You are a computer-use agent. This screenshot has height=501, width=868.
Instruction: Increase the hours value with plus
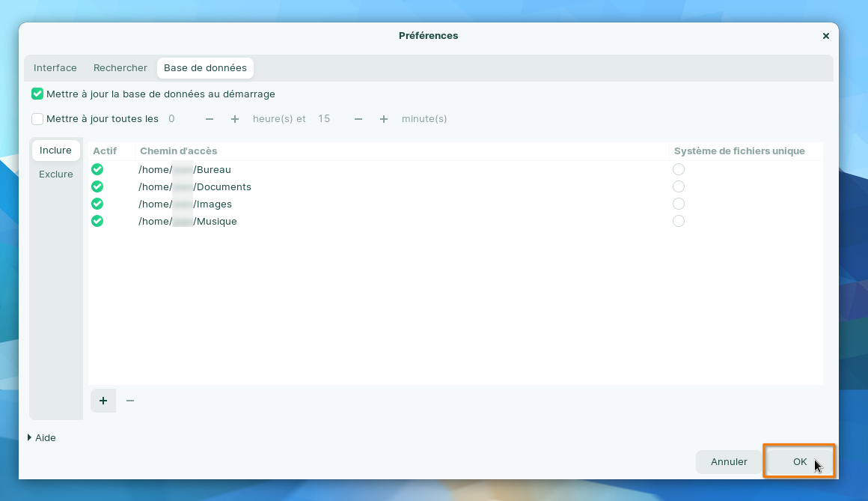pos(235,119)
